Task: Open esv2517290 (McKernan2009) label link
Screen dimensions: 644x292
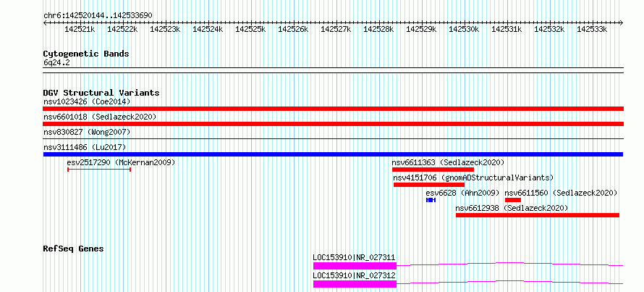Action: point(121,162)
